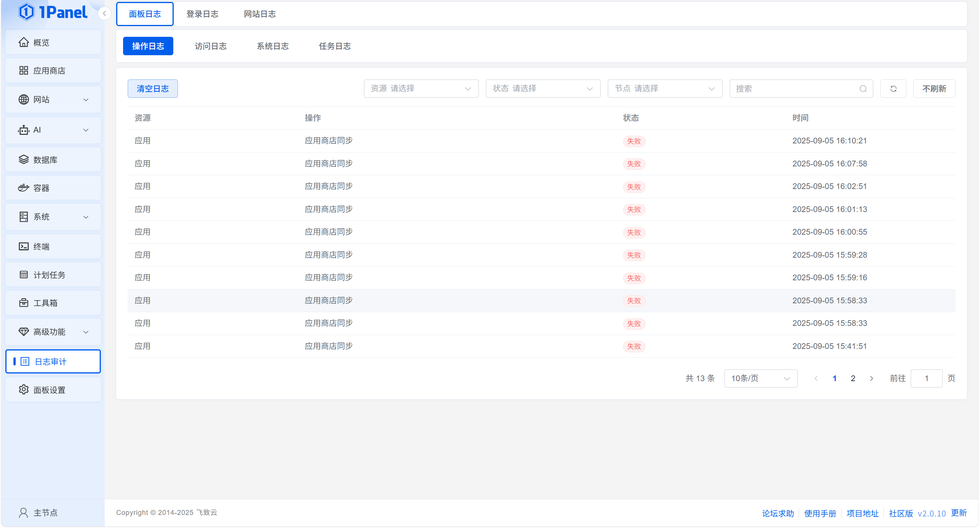Select 系统日志 sub-tab
The height and width of the screenshot is (528, 980).
click(273, 46)
